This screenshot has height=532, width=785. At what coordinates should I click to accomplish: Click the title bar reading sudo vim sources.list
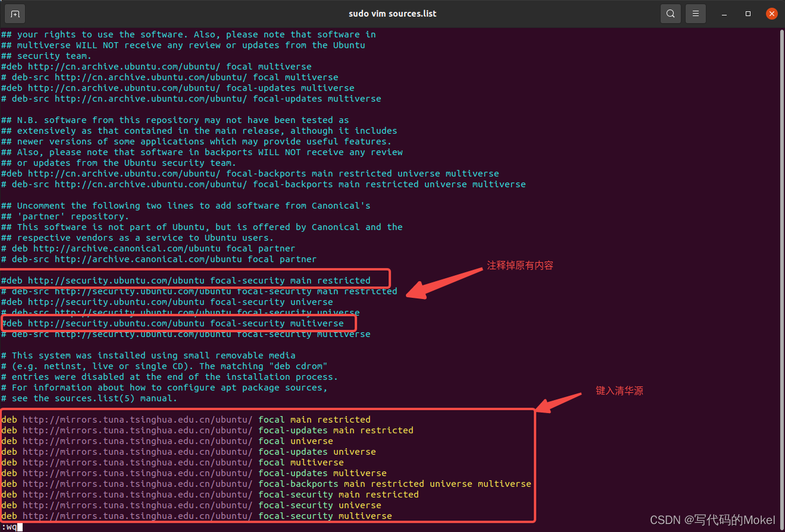tap(392, 13)
